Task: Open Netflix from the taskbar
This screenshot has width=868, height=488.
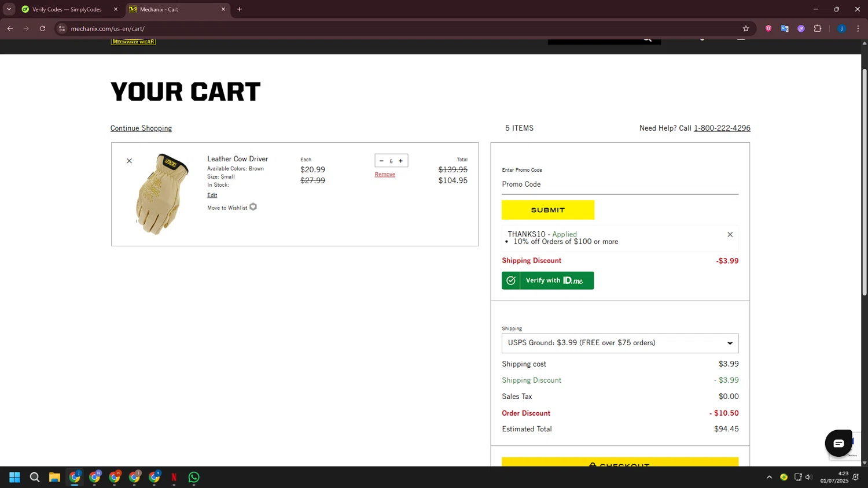Action: 174,477
